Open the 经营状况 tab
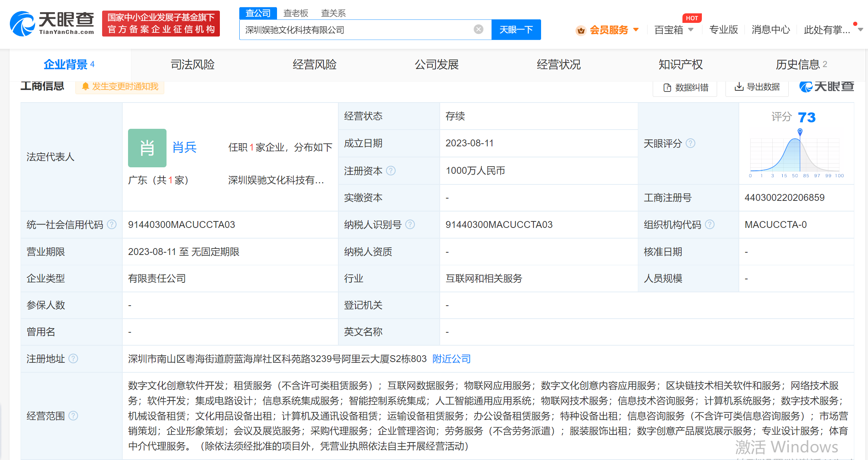Viewport: 868px width, 460px height. (559, 64)
